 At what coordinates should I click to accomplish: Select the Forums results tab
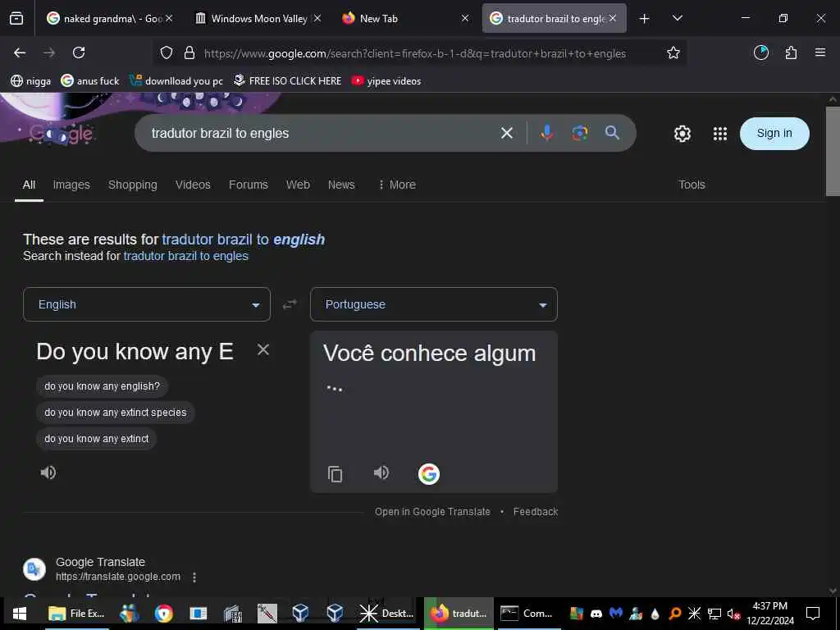point(248,185)
